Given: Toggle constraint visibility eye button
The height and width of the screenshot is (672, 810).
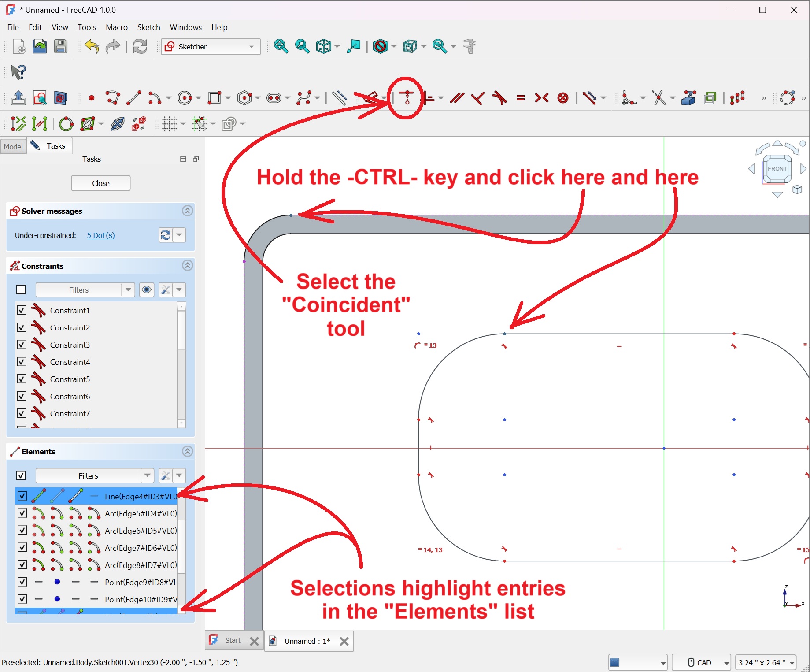Looking at the screenshot, I should (147, 290).
